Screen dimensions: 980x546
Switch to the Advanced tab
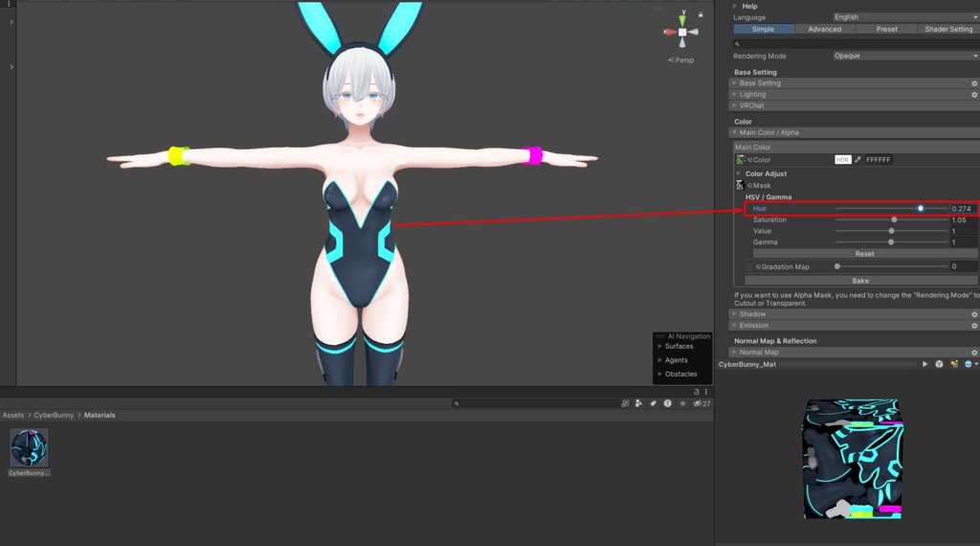824,29
